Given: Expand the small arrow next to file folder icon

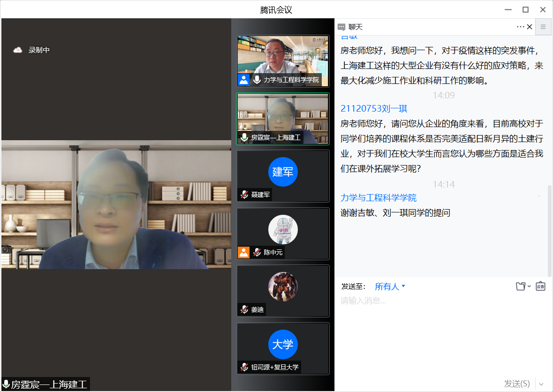Looking at the screenshot, I should [x=530, y=286].
